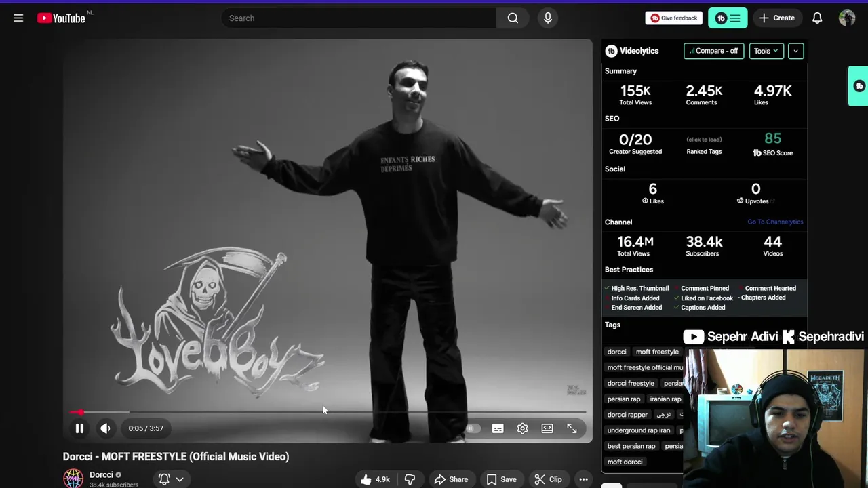
Task: Click Give feedback button
Action: [674, 18]
